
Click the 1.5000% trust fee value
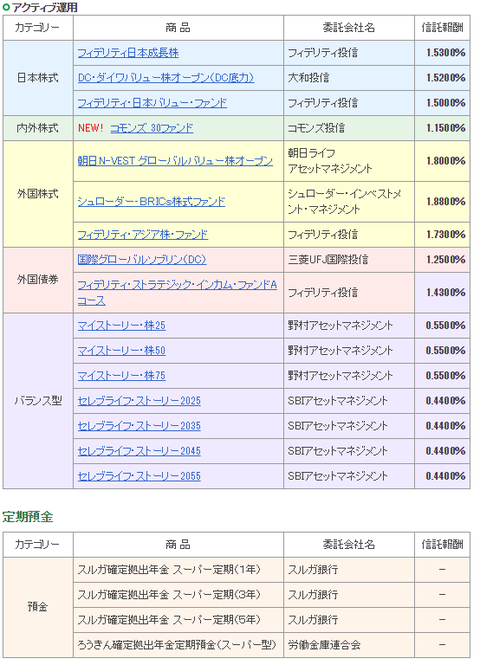(x=446, y=103)
